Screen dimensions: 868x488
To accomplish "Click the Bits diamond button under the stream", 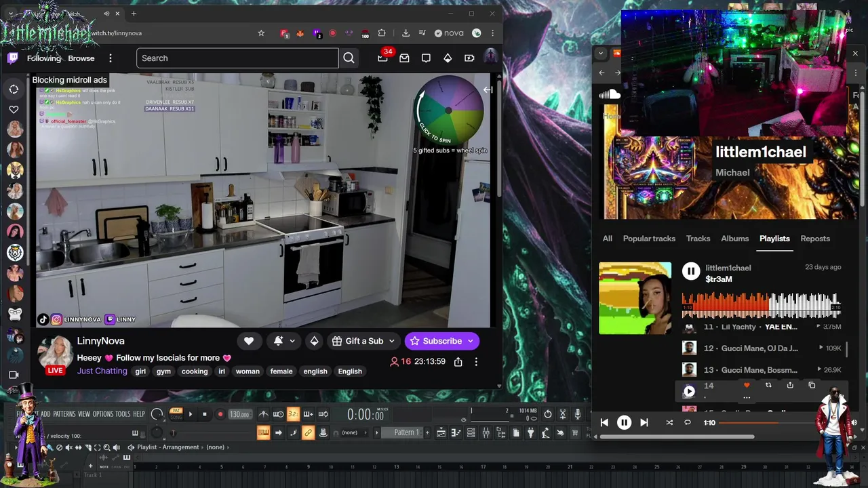I will (314, 341).
